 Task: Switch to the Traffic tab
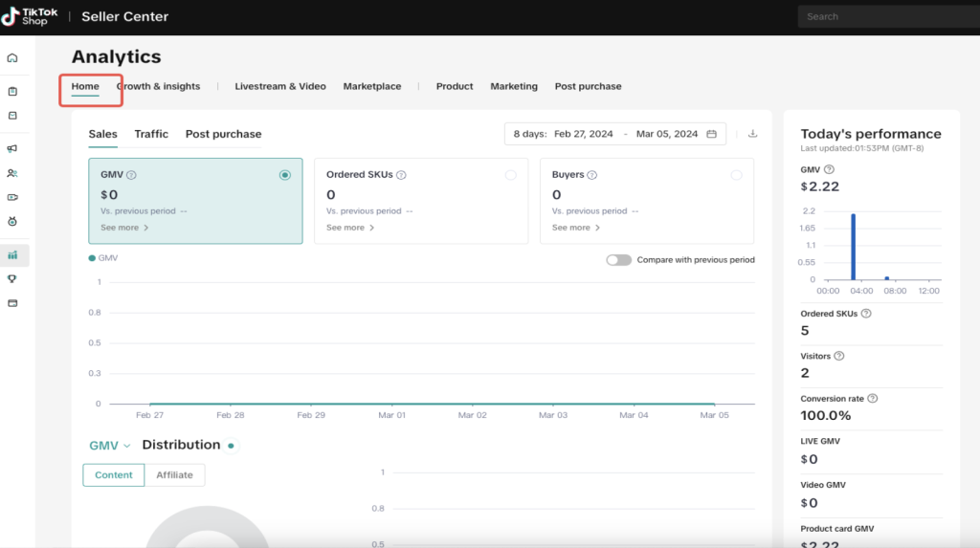151,134
